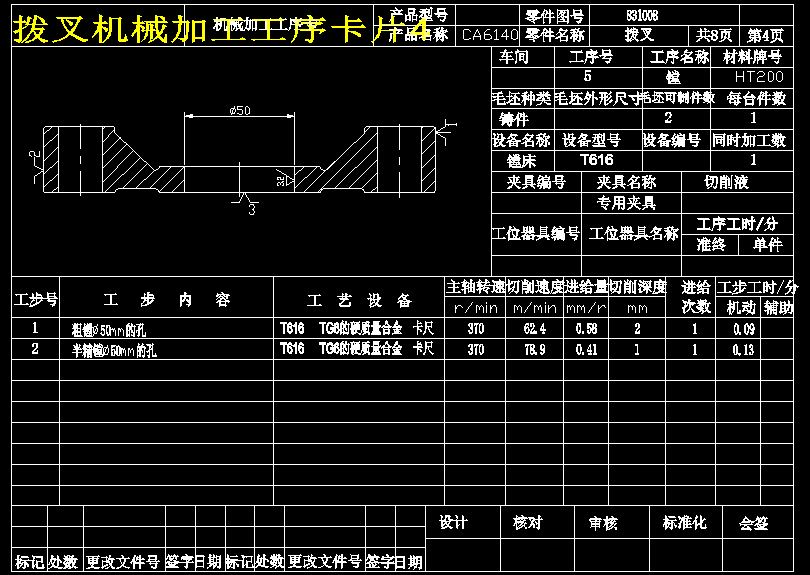Select the 夹具名称 label

[626, 182]
